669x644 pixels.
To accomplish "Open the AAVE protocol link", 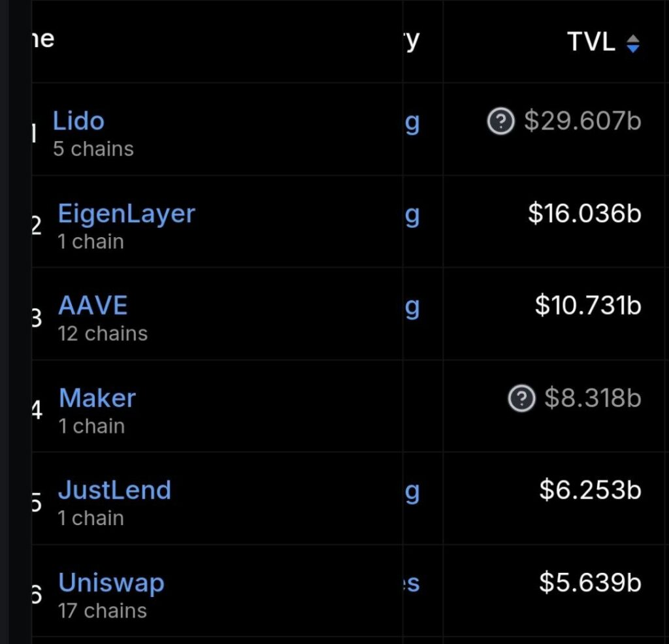I will tap(93, 306).
